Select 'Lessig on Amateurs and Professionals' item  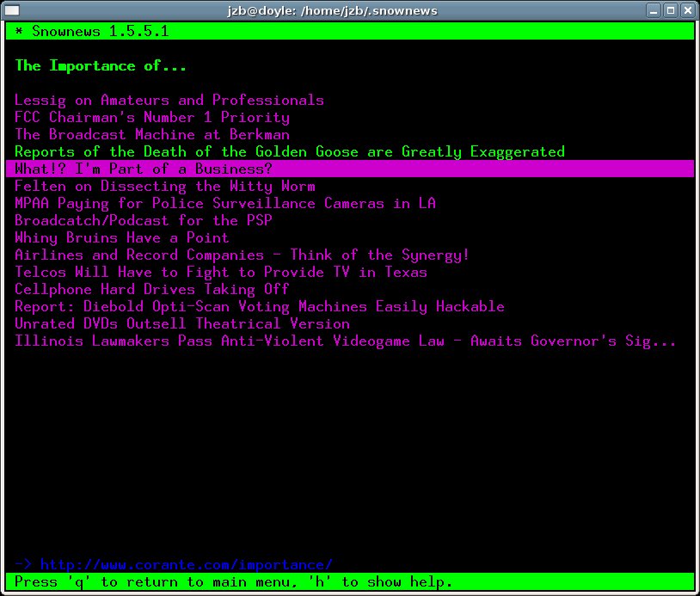(x=169, y=100)
